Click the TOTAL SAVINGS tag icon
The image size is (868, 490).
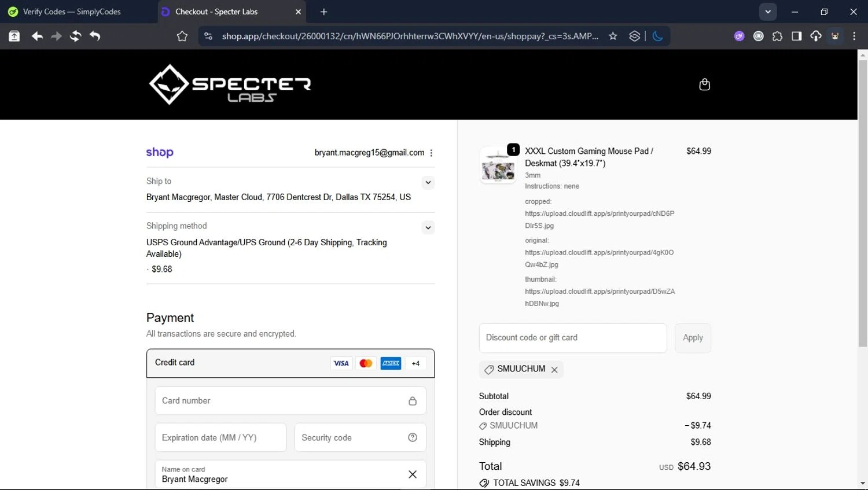484,483
